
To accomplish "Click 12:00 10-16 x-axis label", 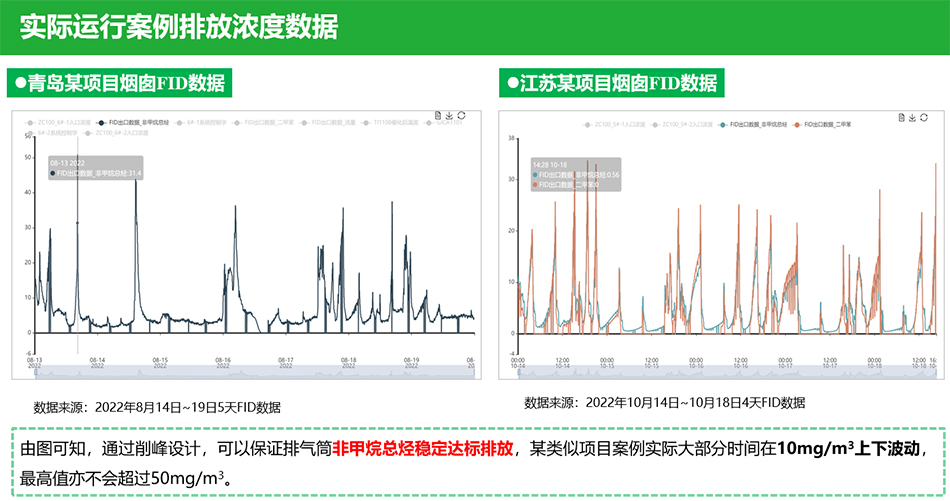I will (740, 363).
